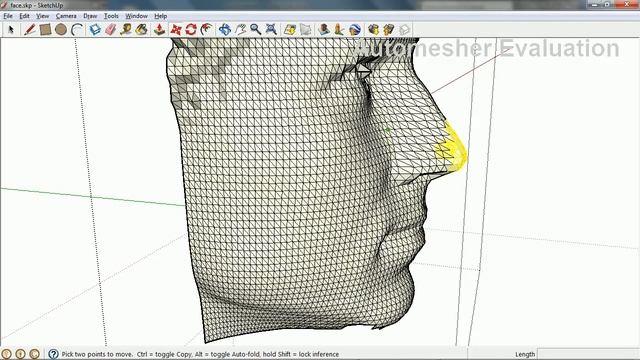Open the Camera menu
Image resolution: width=640 pixels, height=360 pixels.
click(66, 16)
